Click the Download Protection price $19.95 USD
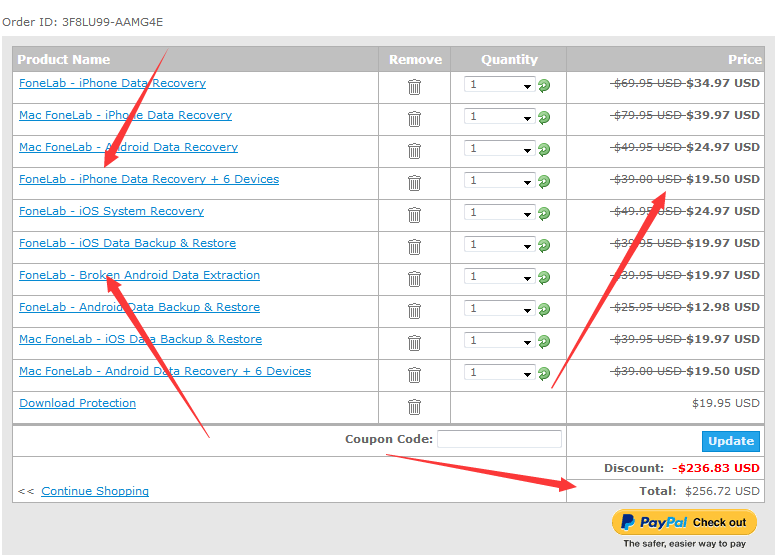The image size is (778, 555). [x=725, y=403]
